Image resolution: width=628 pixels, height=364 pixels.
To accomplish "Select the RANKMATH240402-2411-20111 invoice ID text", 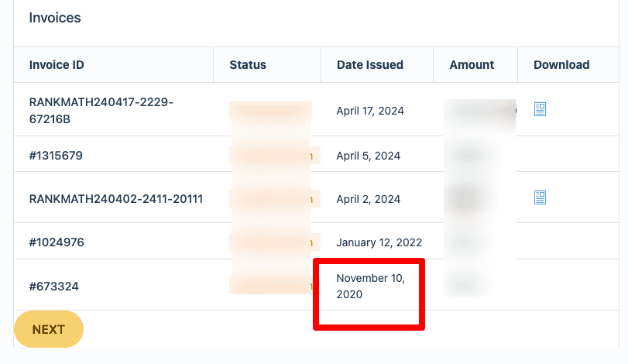I will click(x=115, y=199).
